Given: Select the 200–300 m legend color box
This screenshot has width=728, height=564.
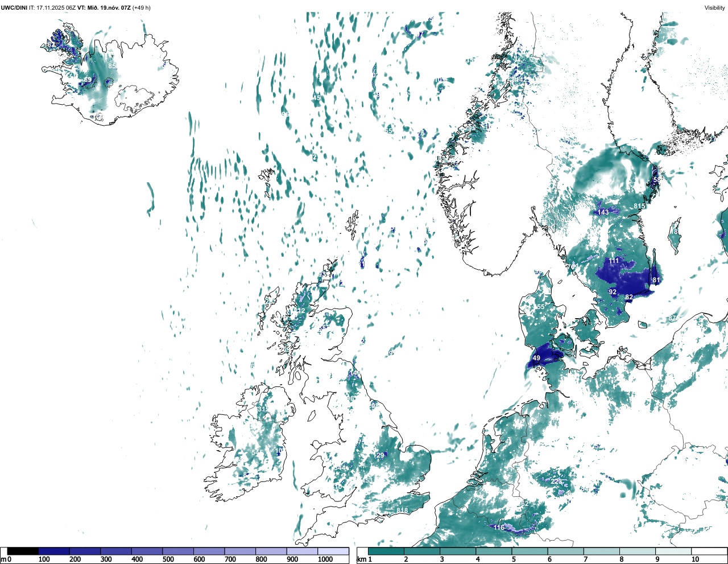Looking at the screenshot, I should coord(85,551).
